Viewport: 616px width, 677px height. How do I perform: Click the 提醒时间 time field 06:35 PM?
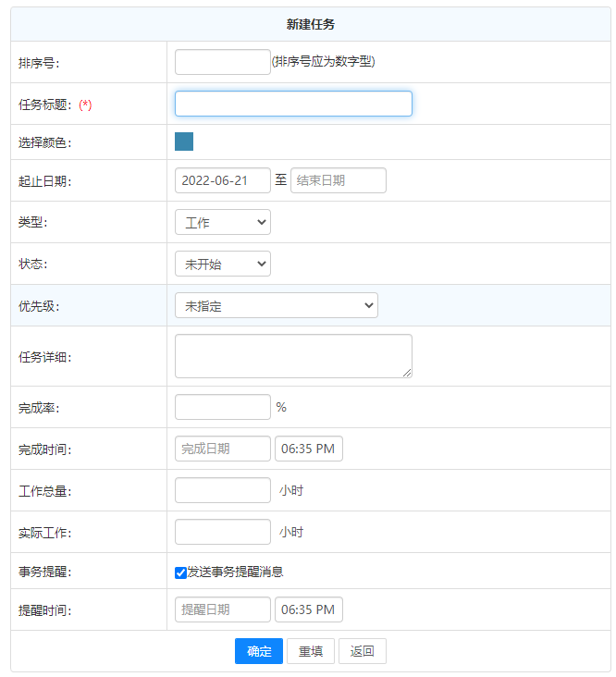308,609
